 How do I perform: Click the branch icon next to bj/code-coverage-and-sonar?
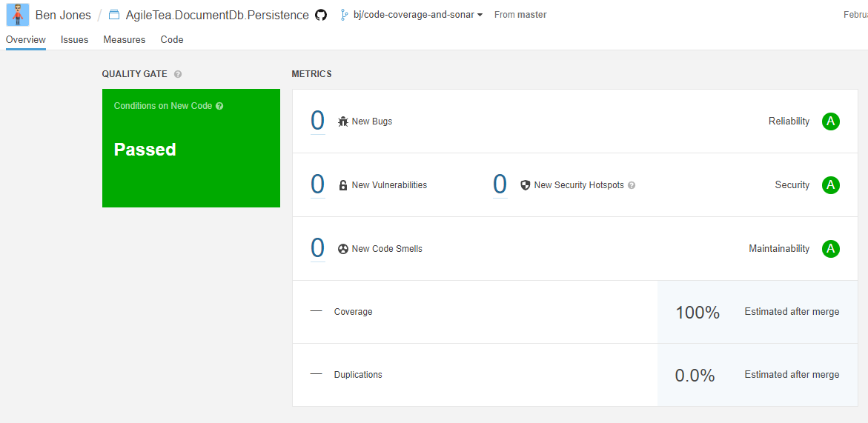[345, 15]
